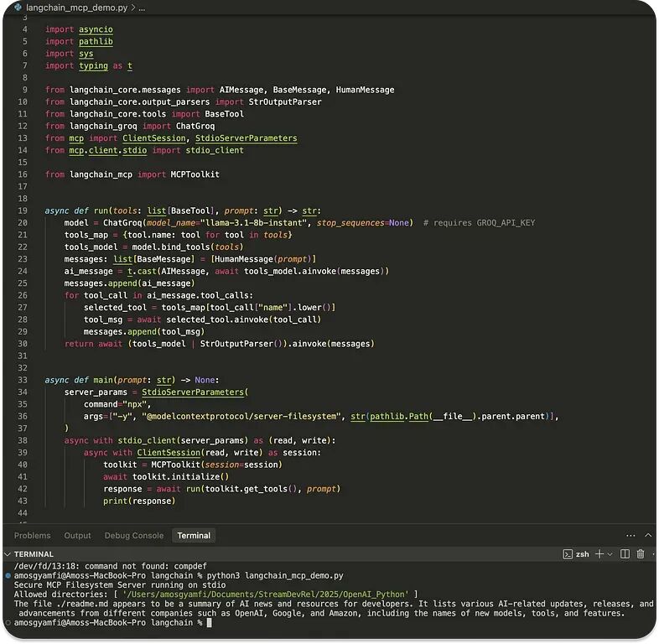Create a new terminal with plus icon
Screen dimensions: 659x644
[x=599, y=554]
